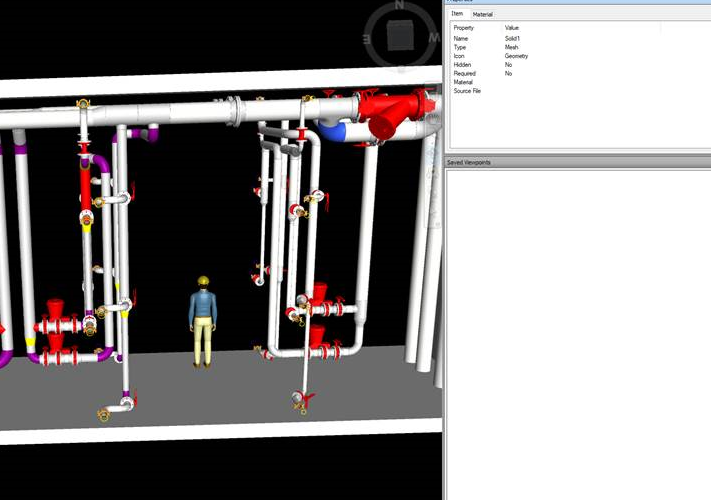Image resolution: width=711 pixels, height=500 pixels.
Task: Click the 'No' value beside Required
Action: coord(508,73)
